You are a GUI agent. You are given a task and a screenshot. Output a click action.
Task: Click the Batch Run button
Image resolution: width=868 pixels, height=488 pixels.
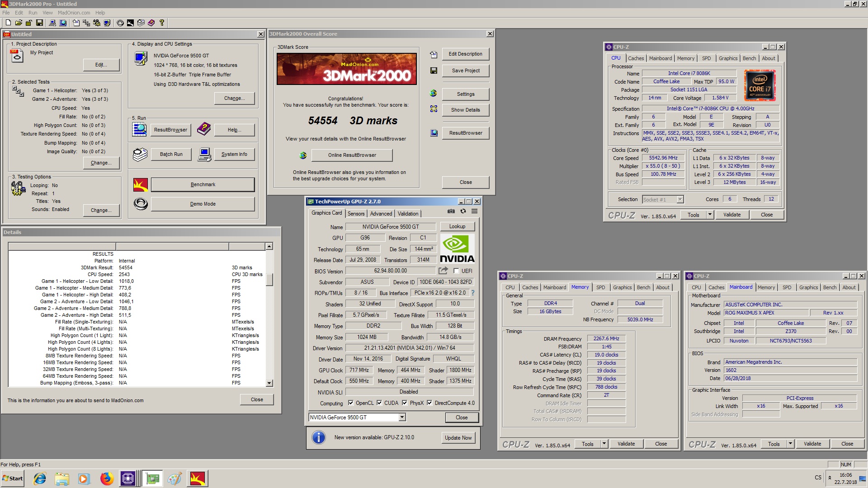[x=171, y=155]
